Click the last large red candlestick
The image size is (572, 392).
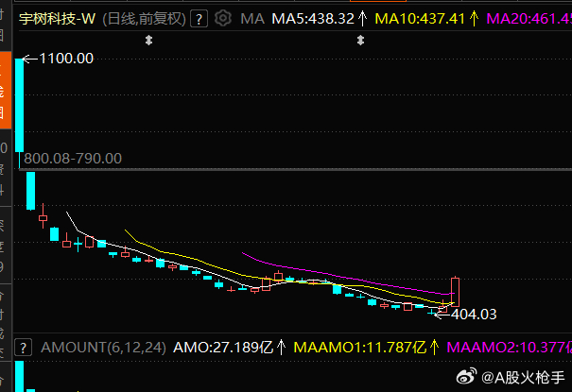pyautogui.click(x=455, y=292)
